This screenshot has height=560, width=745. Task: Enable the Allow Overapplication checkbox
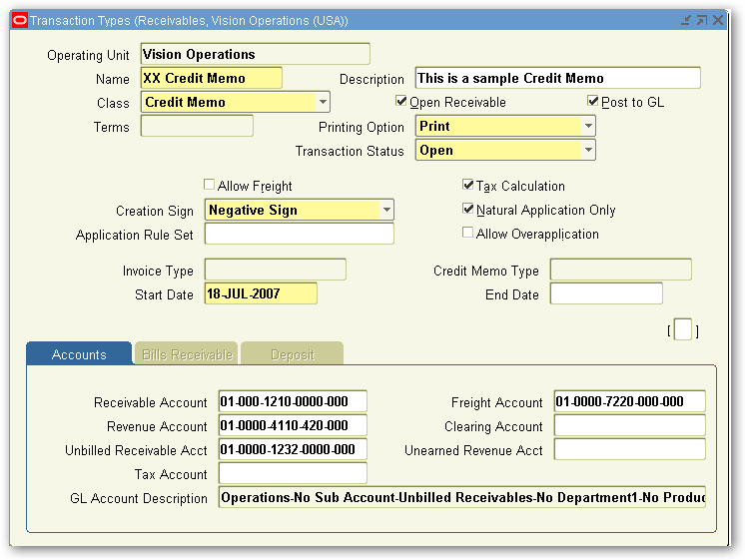(468, 233)
